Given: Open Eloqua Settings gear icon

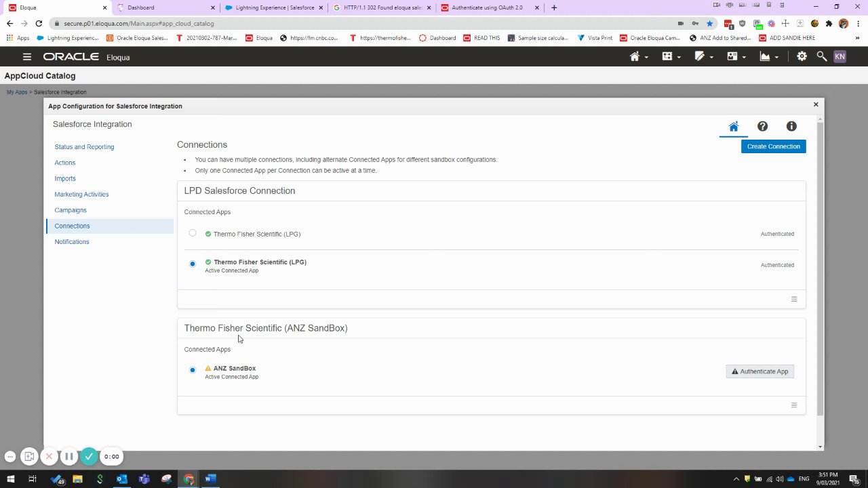Looking at the screenshot, I should tap(802, 57).
